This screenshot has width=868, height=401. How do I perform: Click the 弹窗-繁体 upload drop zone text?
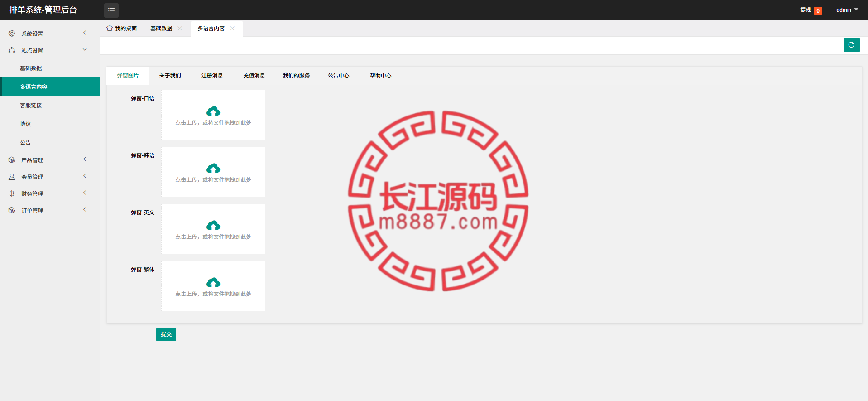coord(213,294)
